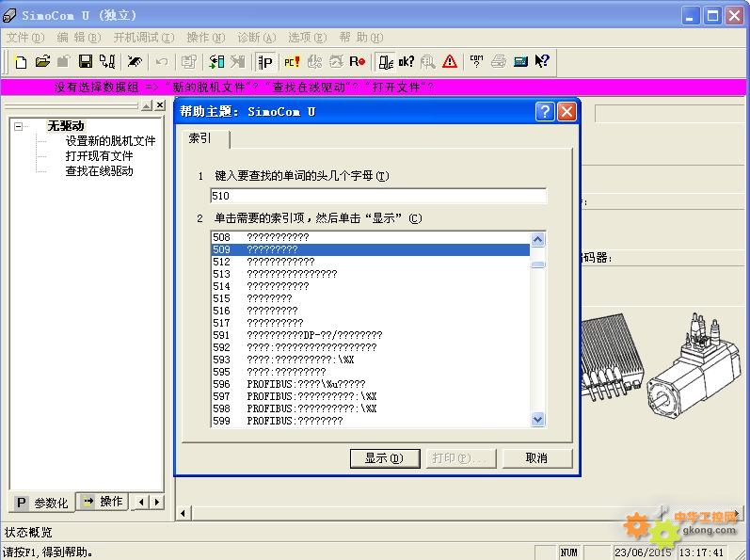Click the left panel up-arrow pin button
Image resolution: width=750 pixels, height=560 pixels.
[x=147, y=105]
